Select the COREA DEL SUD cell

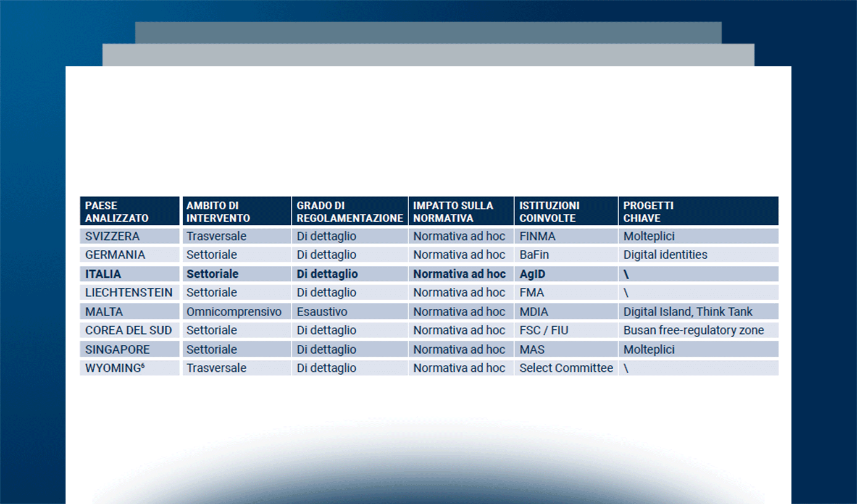click(x=129, y=330)
